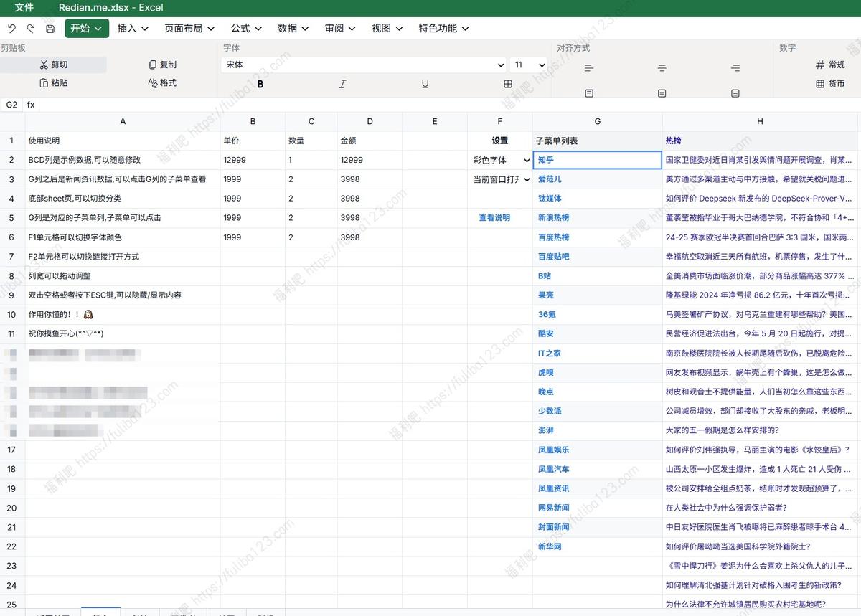
Task: Toggle bold formatting (B)
Action: 260,84
